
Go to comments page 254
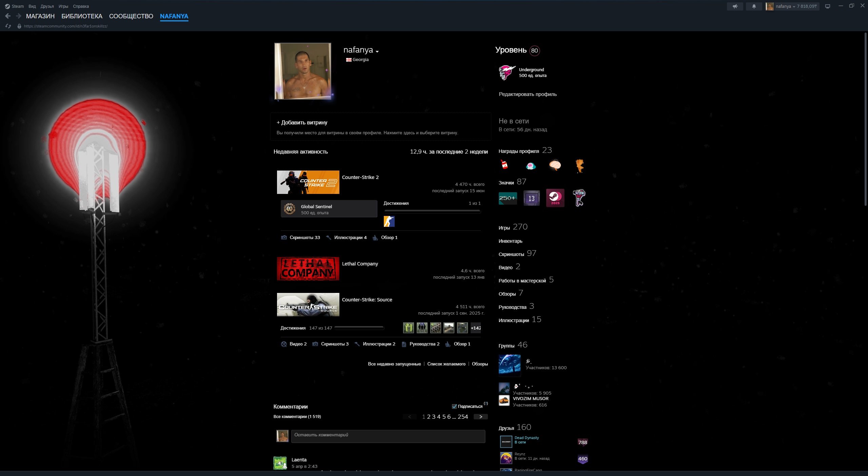[x=463, y=417]
